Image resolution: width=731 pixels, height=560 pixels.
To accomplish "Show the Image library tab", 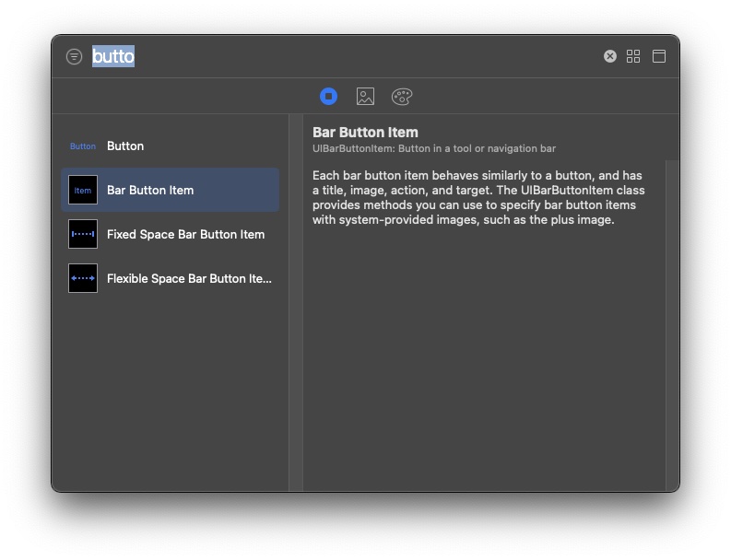I will [365, 97].
